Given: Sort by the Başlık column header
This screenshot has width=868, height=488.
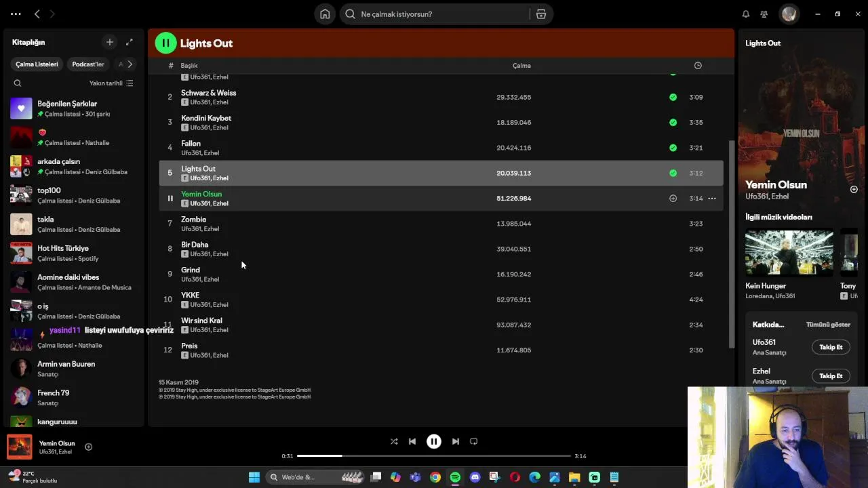Looking at the screenshot, I should [x=189, y=66].
